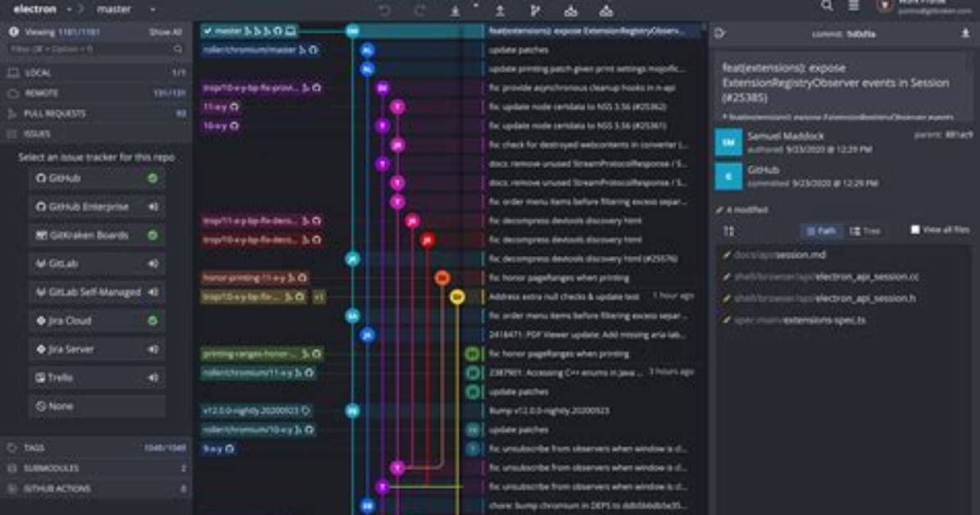This screenshot has height=515, width=980.
Task: Expand the SUBMODULES section
Action: pyautogui.click(x=96, y=468)
